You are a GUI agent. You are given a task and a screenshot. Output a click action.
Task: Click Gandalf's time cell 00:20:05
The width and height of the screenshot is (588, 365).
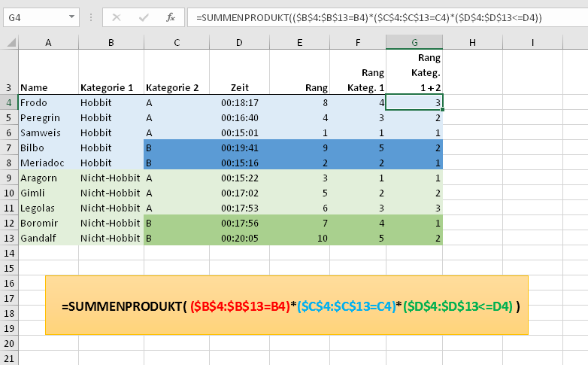pos(238,238)
